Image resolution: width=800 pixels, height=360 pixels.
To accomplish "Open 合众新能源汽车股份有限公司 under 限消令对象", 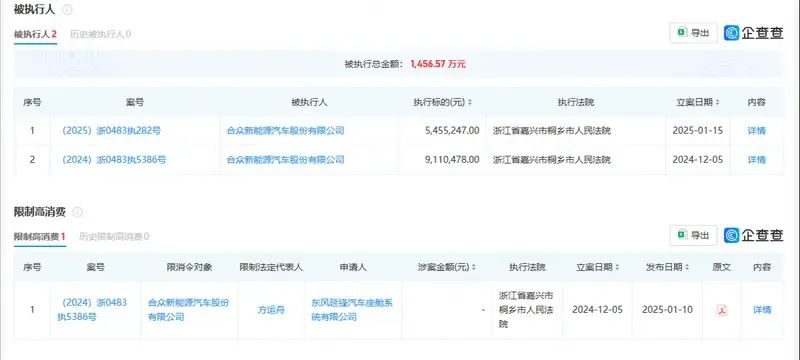I will click(x=189, y=310).
